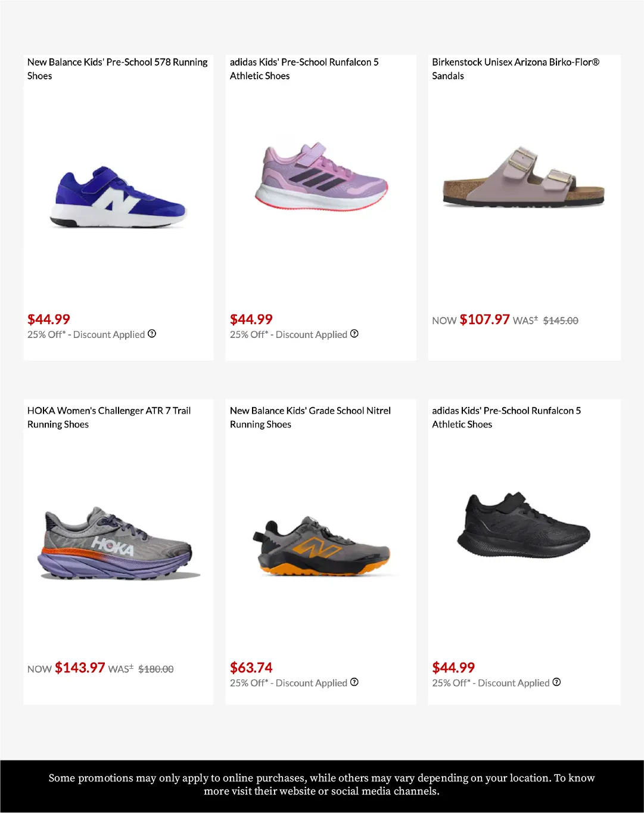This screenshot has height=813, width=644.
Task: Click the $143.97 HOKA sale price
Action: pyautogui.click(x=80, y=668)
